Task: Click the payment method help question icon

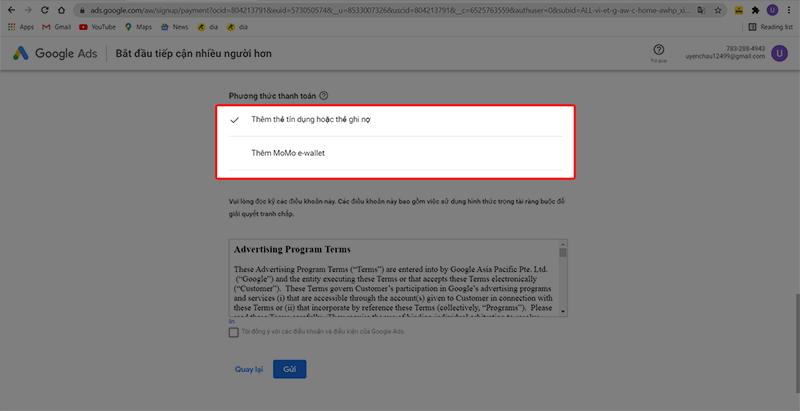Action: point(323,96)
